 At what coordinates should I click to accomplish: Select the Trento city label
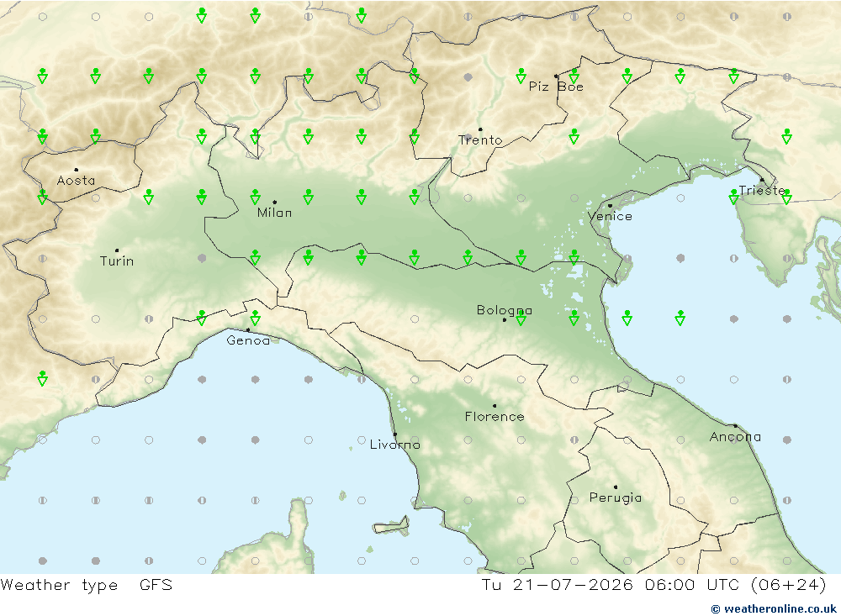pos(480,140)
